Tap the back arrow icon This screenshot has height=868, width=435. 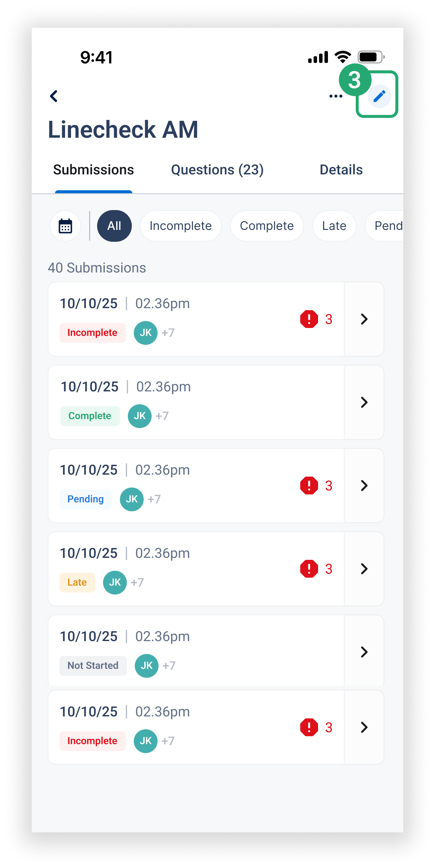[x=54, y=96]
